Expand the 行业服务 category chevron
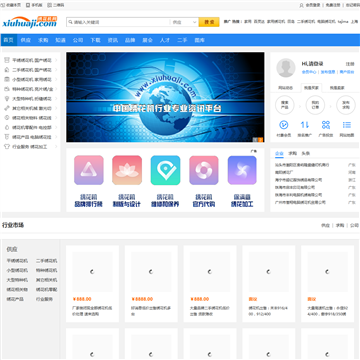360x360 pixels. pyautogui.click(x=56, y=146)
